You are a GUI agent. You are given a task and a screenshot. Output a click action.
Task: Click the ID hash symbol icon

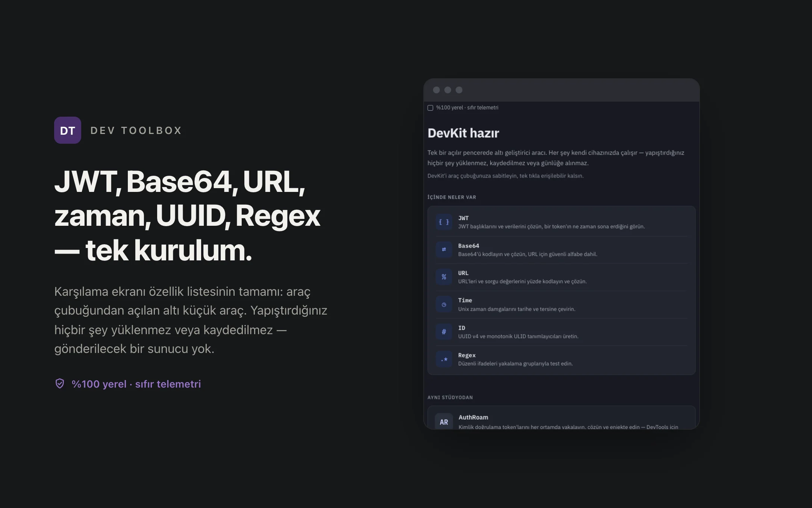click(444, 332)
